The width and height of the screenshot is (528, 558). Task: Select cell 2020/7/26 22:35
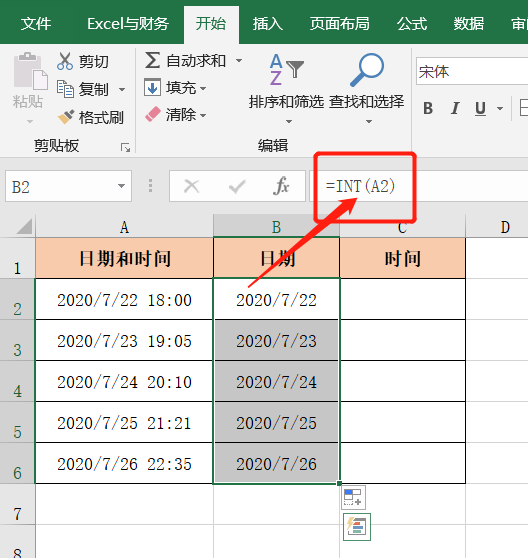click(124, 463)
